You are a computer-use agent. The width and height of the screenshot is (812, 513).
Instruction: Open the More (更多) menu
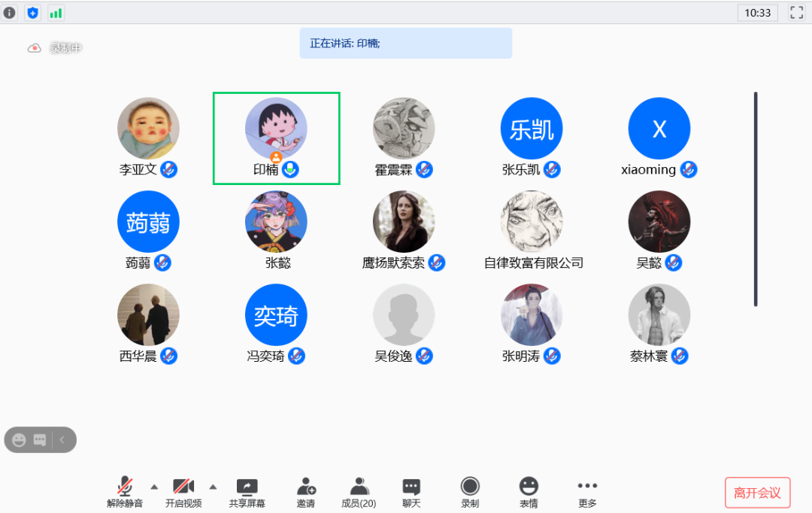pyautogui.click(x=587, y=492)
